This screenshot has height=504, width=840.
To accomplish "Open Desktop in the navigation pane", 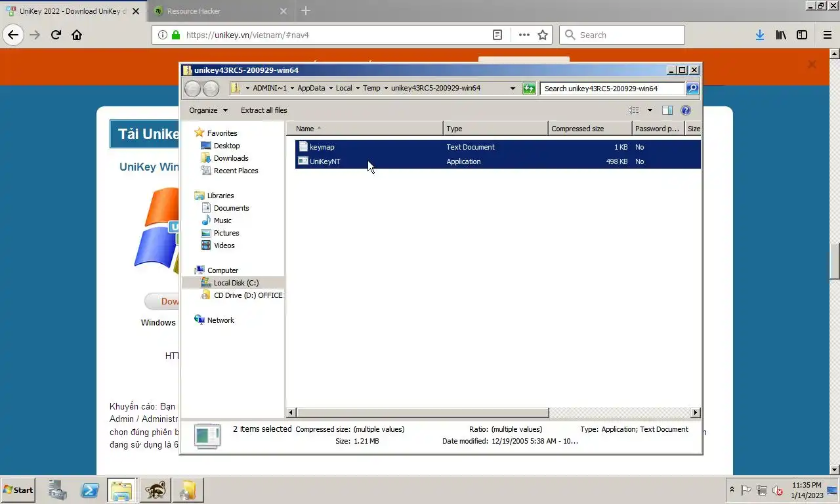I will 226,146.
